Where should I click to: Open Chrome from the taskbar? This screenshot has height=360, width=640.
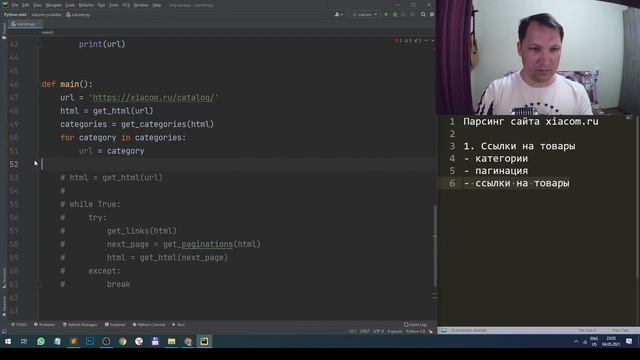(x=122, y=341)
